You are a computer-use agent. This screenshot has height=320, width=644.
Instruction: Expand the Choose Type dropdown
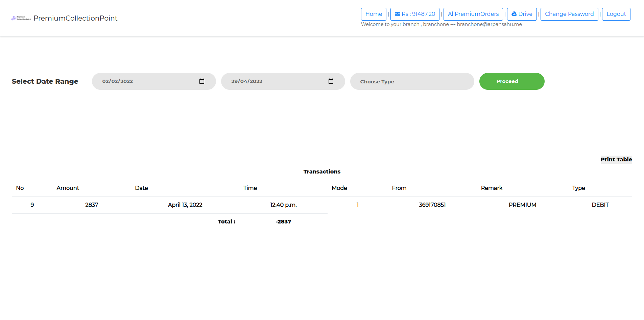point(412,82)
